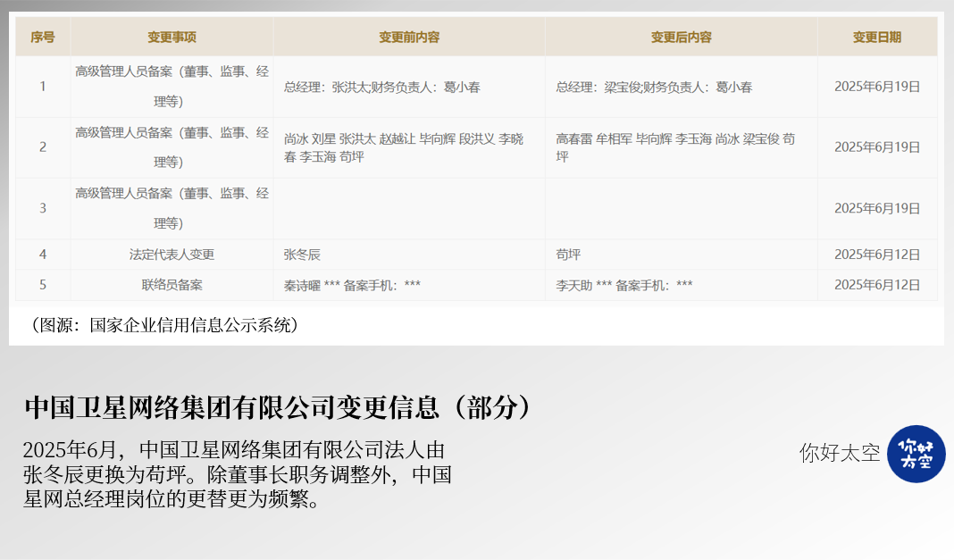This screenshot has width=954, height=560.
Task: Click the 你好太空 round blue logo
Action: 916,454
